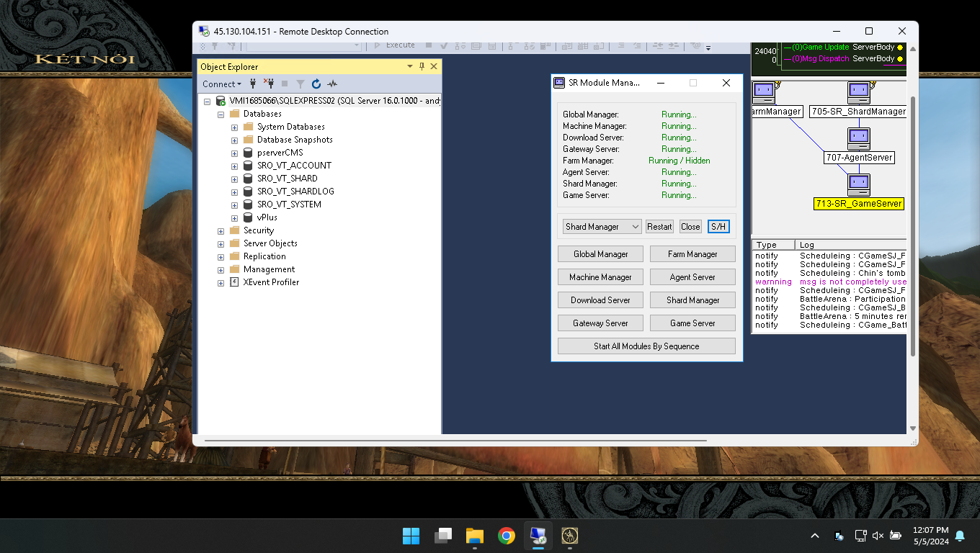
Task: Expand the Security node
Action: [221, 230]
